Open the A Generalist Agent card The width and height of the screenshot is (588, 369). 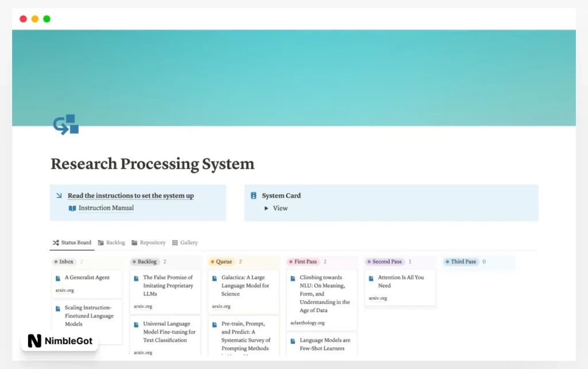[87, 283]
